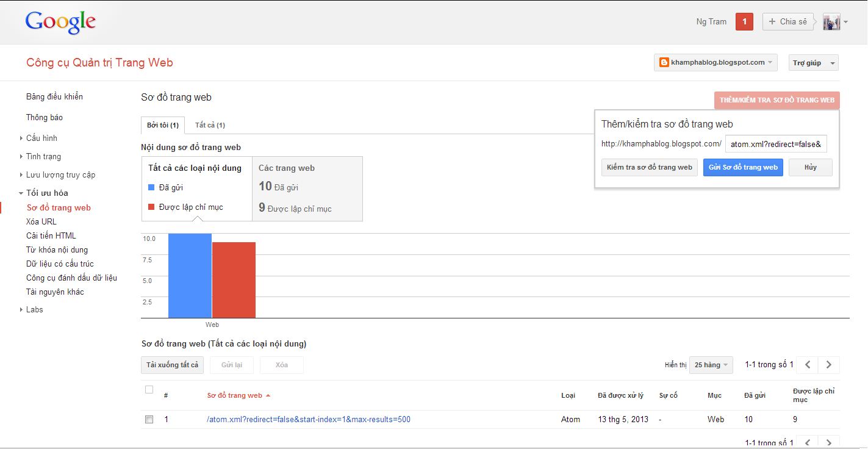Viewport: 868px width, 449px height.
Task: Open the red notification counter badge
Action: [x=744, y=21]
